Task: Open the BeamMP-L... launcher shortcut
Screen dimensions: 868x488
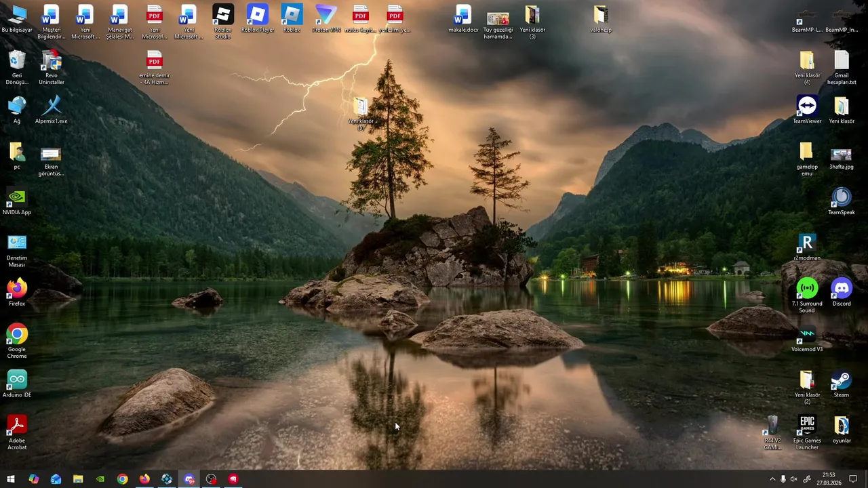Action: tap(807, 20)
